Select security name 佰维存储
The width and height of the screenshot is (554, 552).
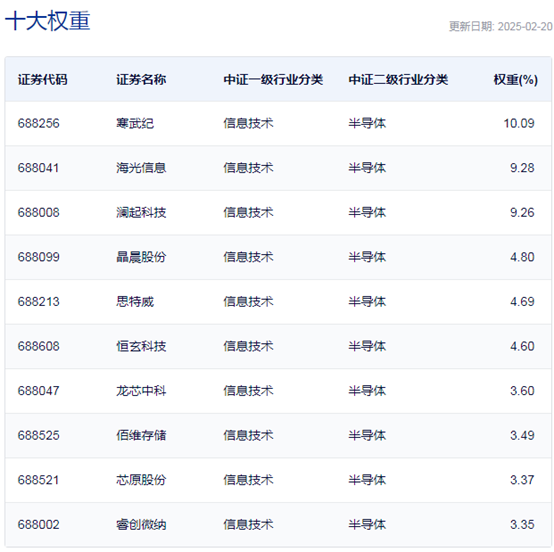coord(141,435)
